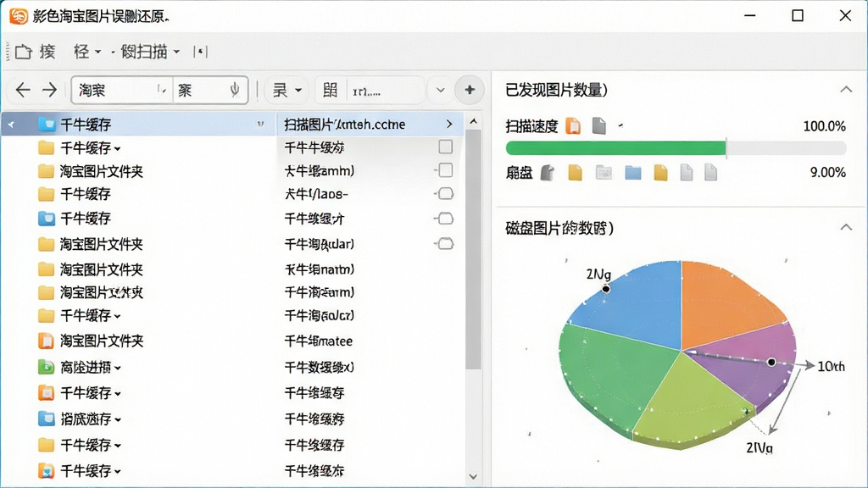
Task: Open the dropdown arrow next to 商陛进描
Action: click(117, 369)
